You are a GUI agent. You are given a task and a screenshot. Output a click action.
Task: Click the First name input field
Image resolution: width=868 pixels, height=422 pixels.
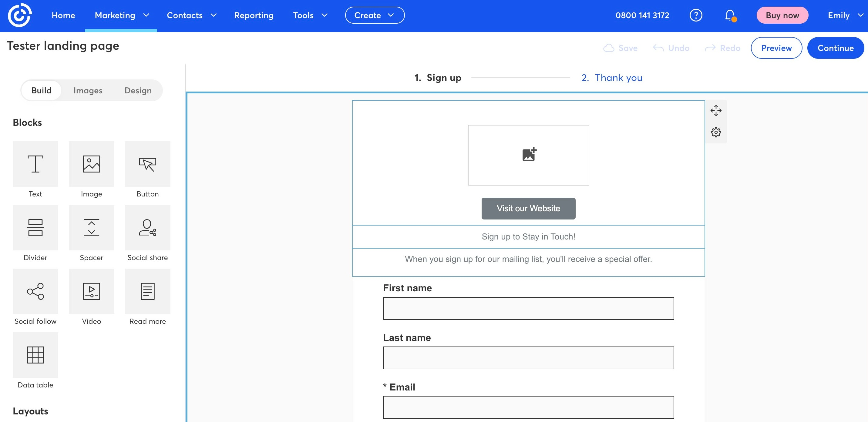click(x=528, y=308)
